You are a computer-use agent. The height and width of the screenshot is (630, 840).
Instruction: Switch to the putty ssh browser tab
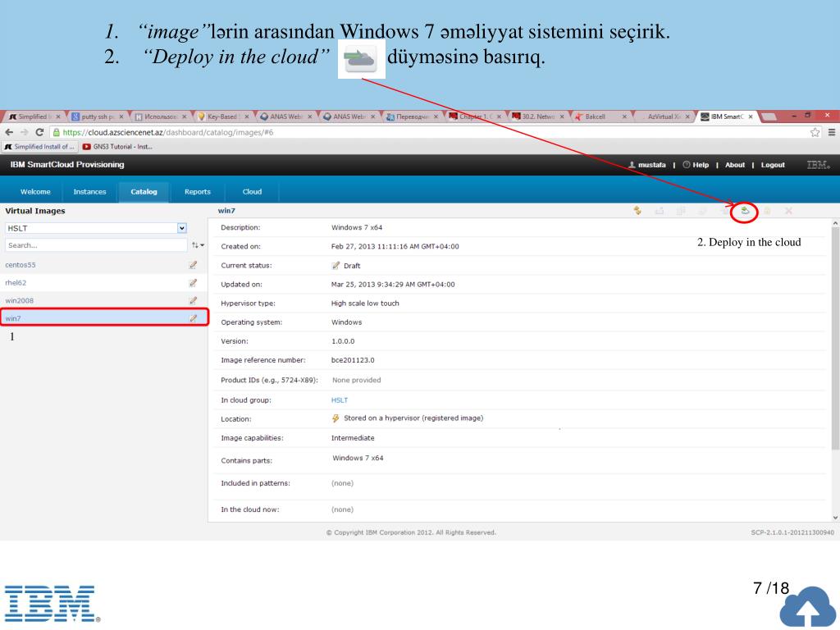(97, 116)
